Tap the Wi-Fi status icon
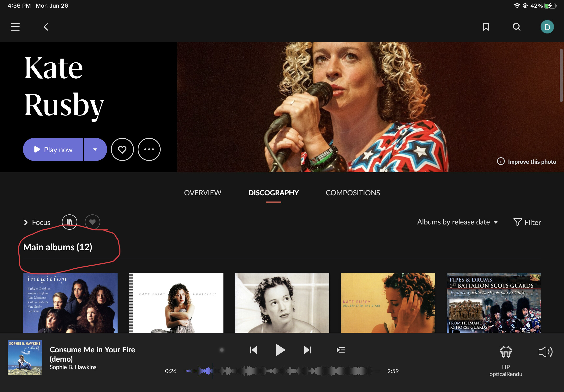The image size is (564, 392). pos(517,6)
